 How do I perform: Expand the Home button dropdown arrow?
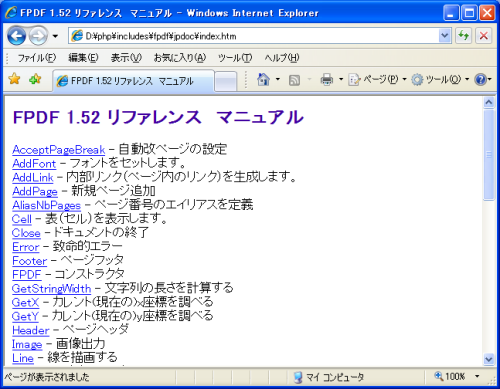[278, 80]
